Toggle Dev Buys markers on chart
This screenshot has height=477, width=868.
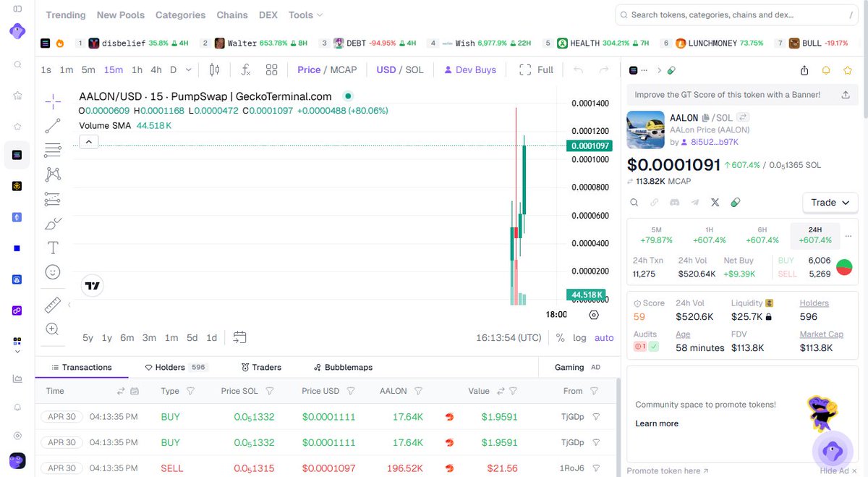[470, 69]
